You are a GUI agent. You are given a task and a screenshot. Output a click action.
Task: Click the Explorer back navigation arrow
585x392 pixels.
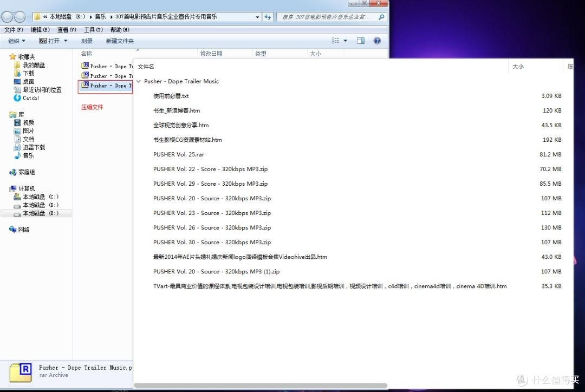[x=7, y=16]
